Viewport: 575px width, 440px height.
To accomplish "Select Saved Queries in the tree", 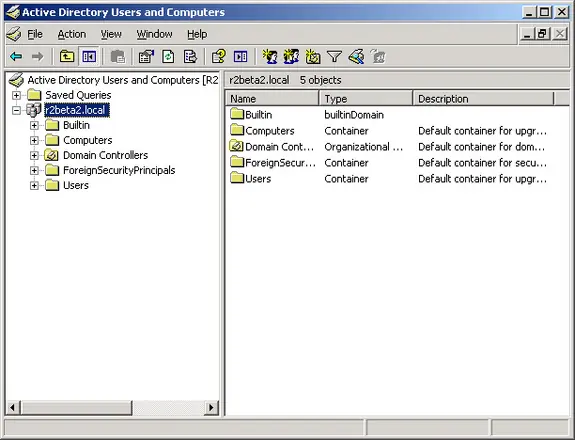I will 78,95.
